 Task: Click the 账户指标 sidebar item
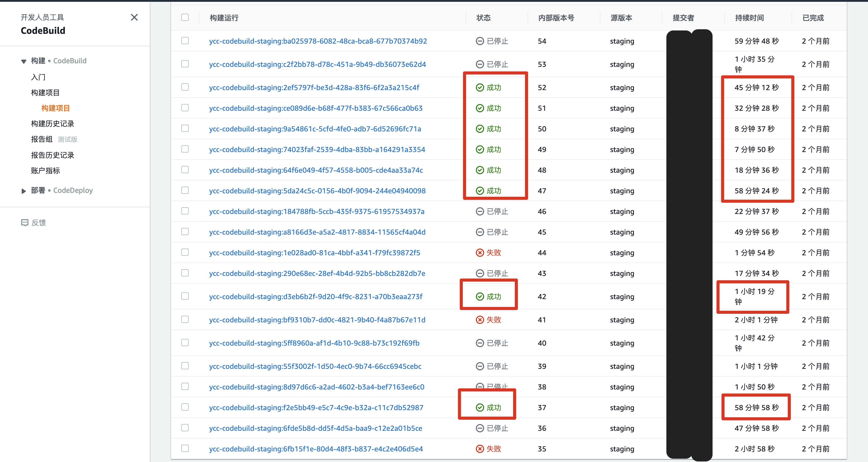[x=45, y=170]
